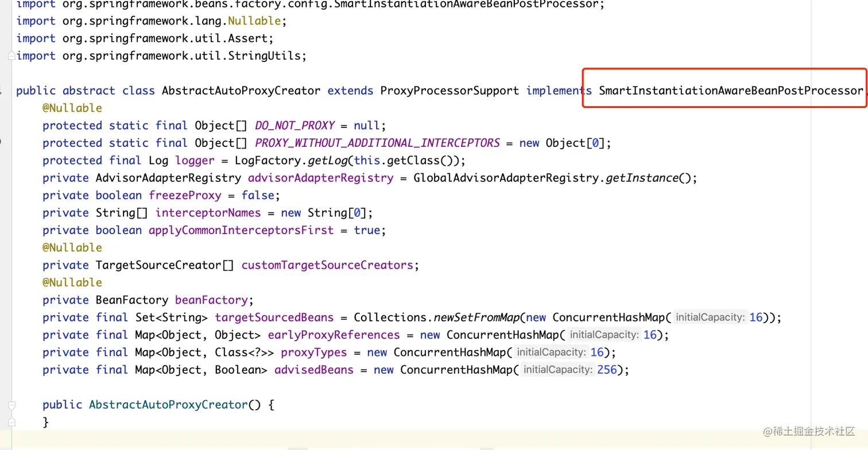Click Nullable in the springframework.lang import
Screen dimensions: 868x450
click(254, 21)
